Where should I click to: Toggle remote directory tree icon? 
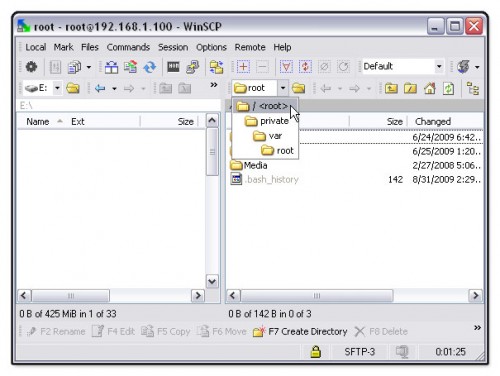[x=473, y=89]
